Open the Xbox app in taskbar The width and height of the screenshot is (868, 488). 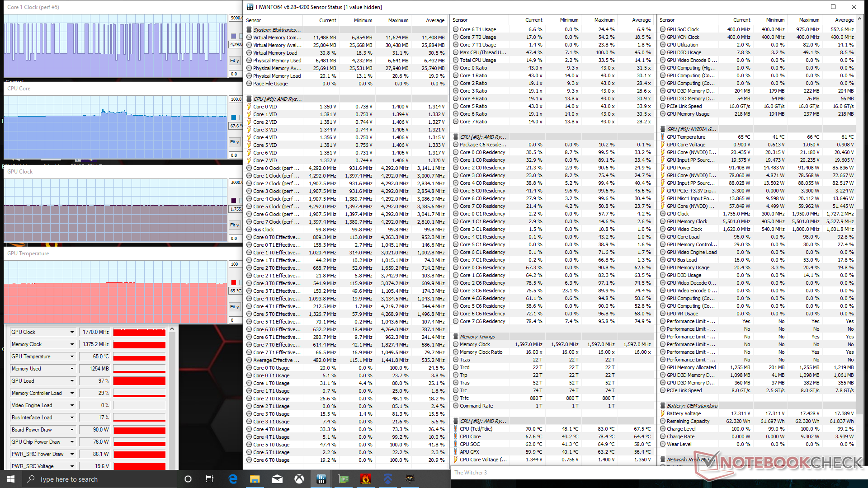coord(299,479)
